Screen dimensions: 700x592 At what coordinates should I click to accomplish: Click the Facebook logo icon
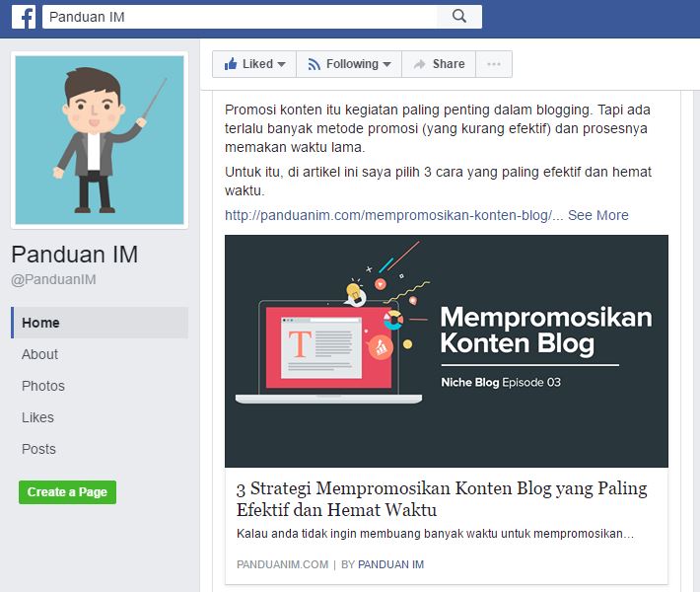click(x=24, y=17)
